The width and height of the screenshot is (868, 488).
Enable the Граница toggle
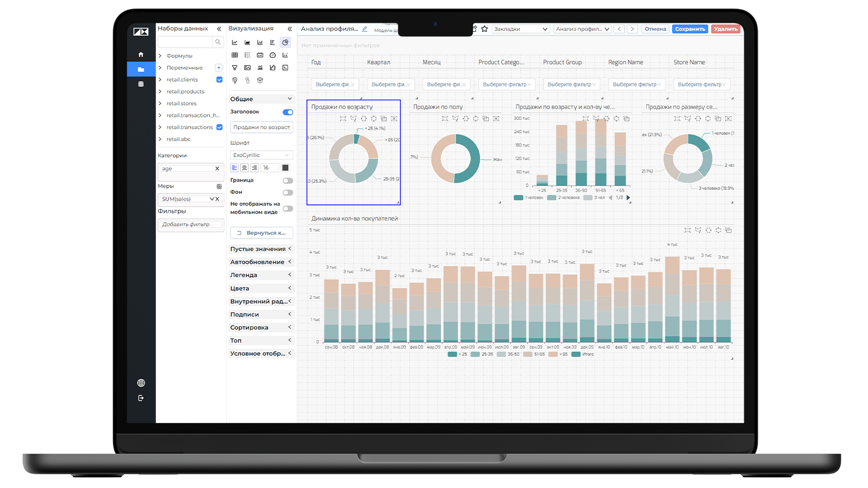(288, 181)
